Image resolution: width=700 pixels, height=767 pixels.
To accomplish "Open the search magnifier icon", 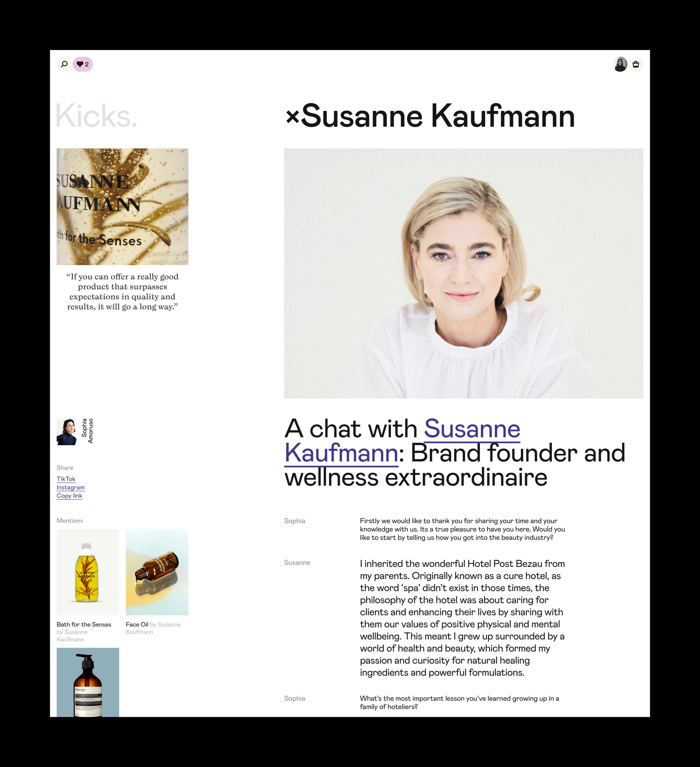I will coord(64,64).
